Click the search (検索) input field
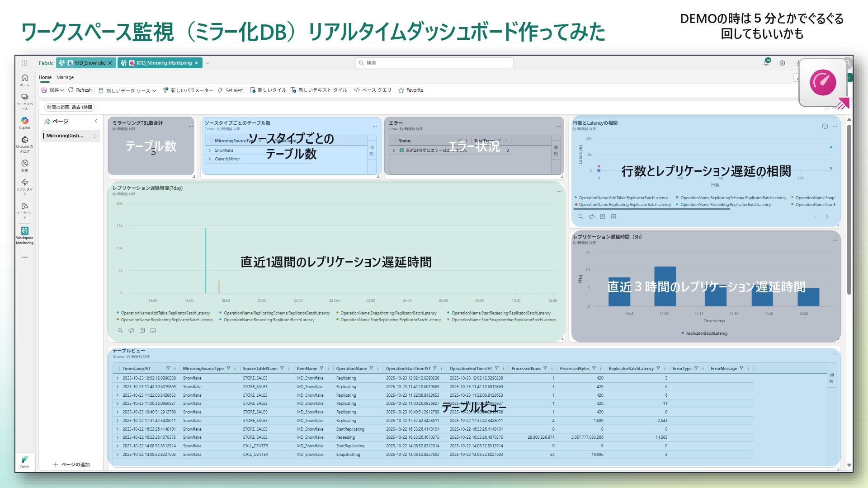The image size is (868, 488). point(434,63)
